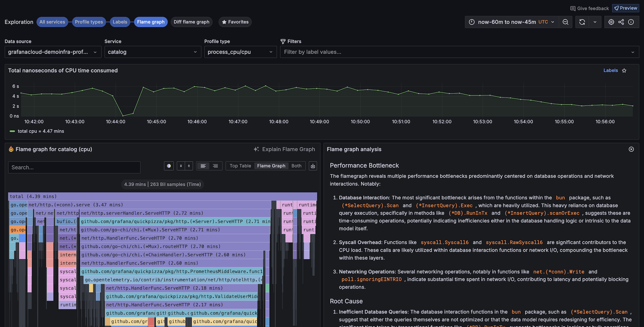Go to the Profile types step
644x327 pixels.
(89, 22)
